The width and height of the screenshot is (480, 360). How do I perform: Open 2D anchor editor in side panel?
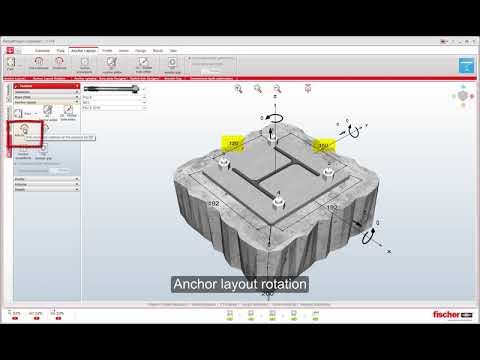[x=49, y=113]
